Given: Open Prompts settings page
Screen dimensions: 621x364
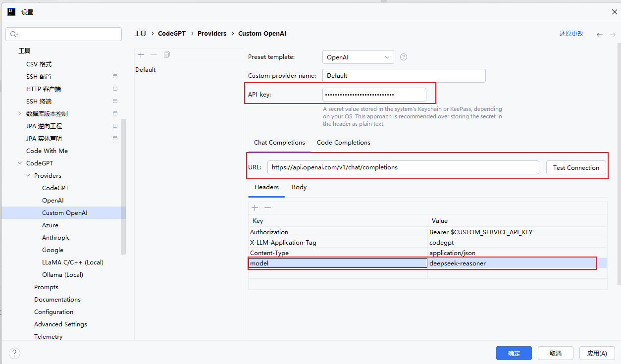Looking at the screenshot, I should click(46, 287).
